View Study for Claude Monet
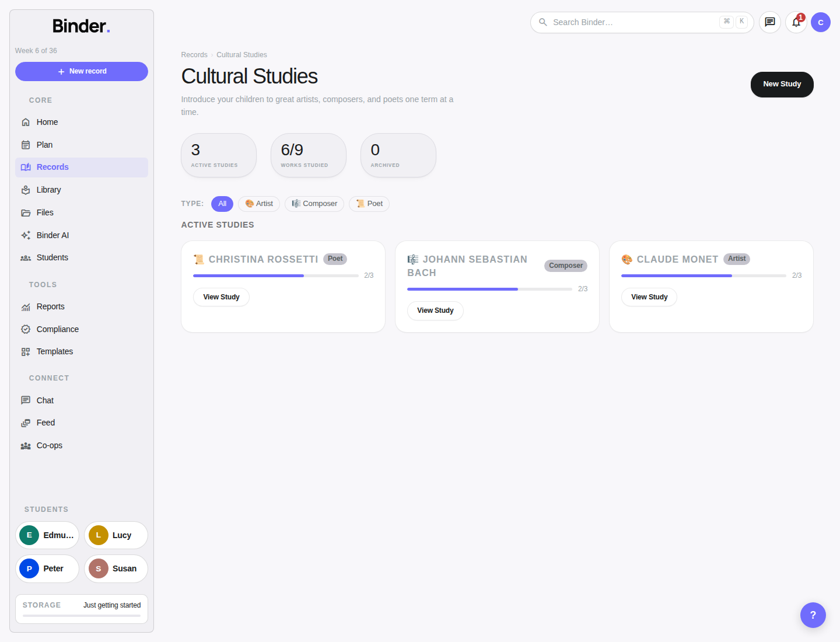This screenshot has width=840, height=642. (649, 297)
